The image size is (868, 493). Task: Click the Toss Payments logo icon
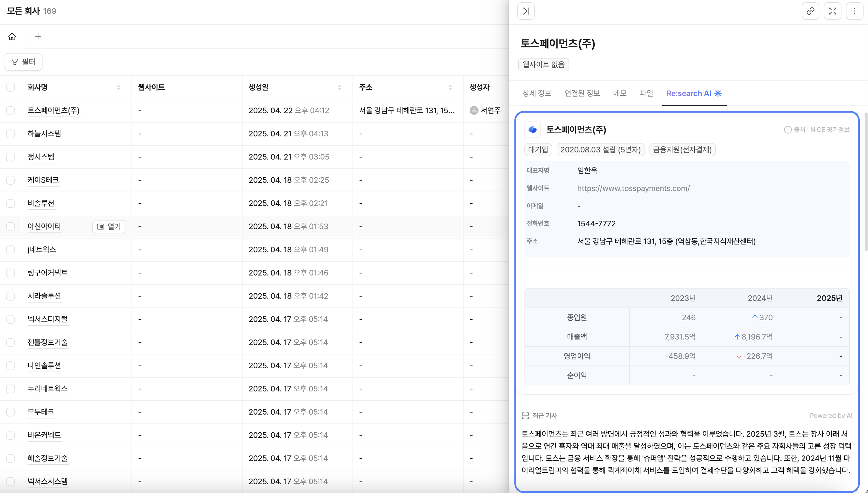pyautogui.click(x=533, y=130)
